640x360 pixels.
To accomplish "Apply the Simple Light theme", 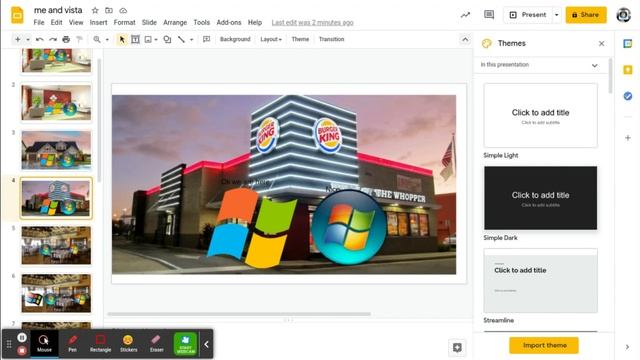I will pos(540,116).
